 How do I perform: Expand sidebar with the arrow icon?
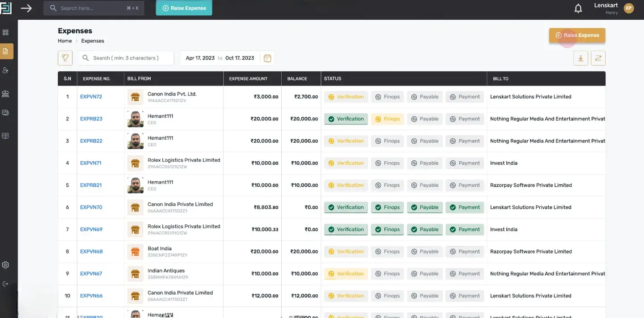click(x=26, y=8)
